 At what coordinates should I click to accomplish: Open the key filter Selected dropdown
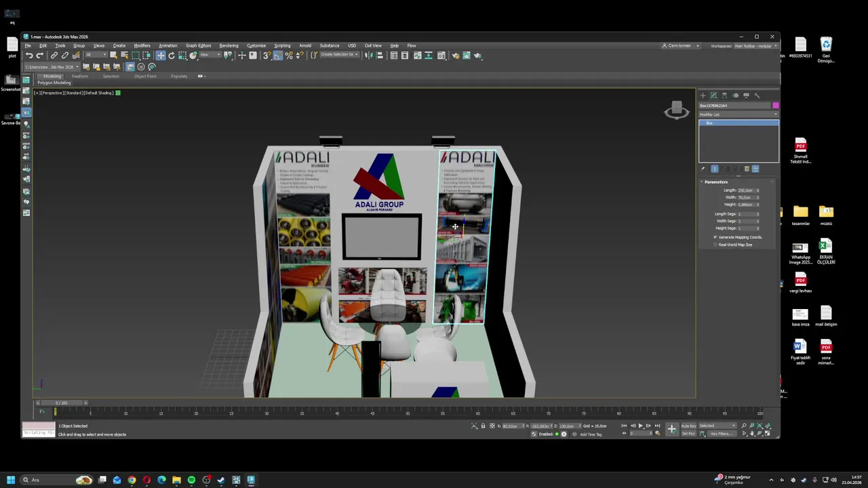717,426
